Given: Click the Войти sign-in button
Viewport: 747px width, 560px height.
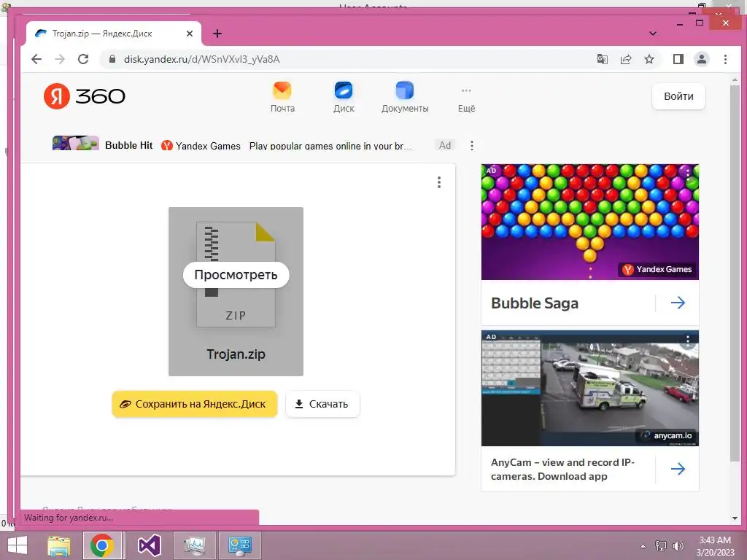Looking at the screenshot, I should tap(678, 96).
